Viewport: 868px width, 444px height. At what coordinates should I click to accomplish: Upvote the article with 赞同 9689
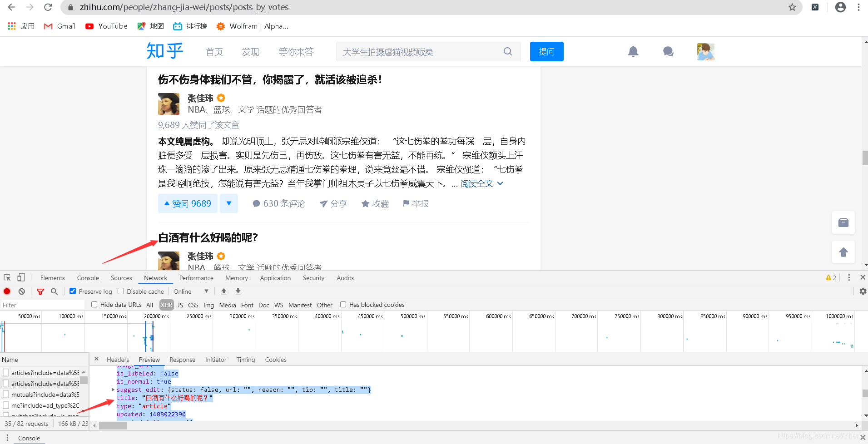point(188,203)
